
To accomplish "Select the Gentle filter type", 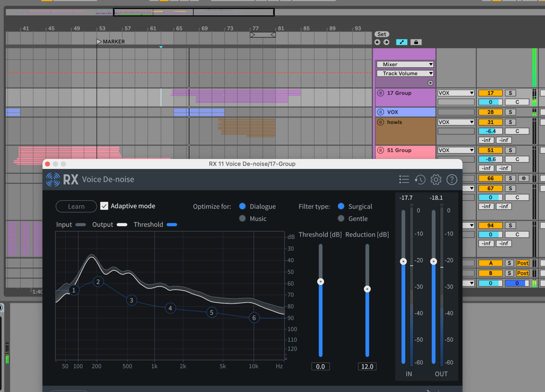I will (x=341, y=218).
